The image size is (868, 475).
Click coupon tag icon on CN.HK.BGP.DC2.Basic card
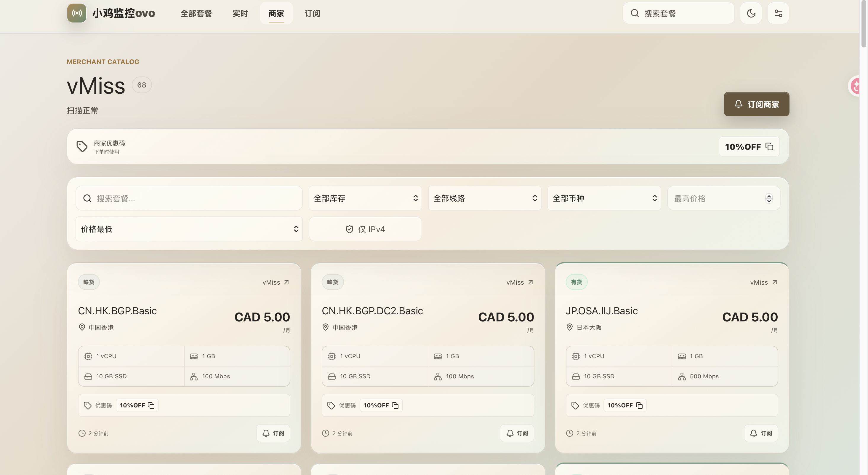[x=331, y=405]
